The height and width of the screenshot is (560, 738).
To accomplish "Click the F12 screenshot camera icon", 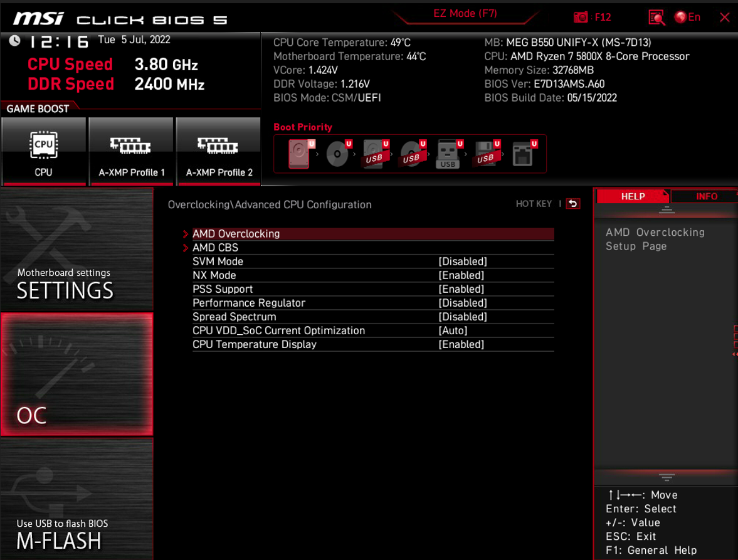I will pyautogui.click(x=581, y=18).
